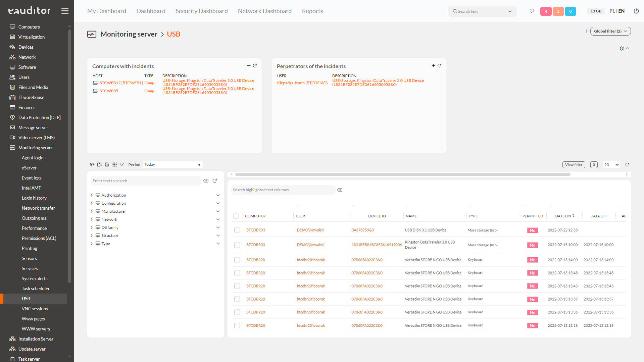
Task: Open Event logs in Monitoring server menu
Action: point(32,178)
